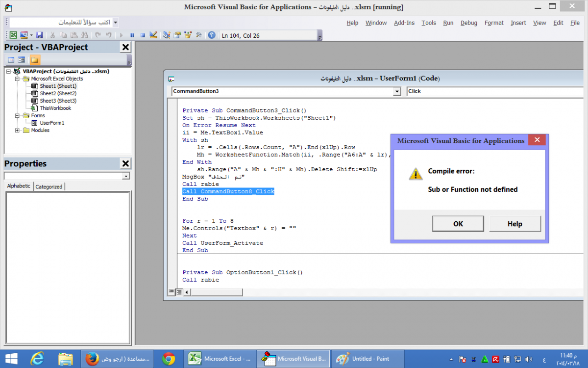Open the Properties object dropdown
This screenshot has width=588, height=368.
(126, 176)
